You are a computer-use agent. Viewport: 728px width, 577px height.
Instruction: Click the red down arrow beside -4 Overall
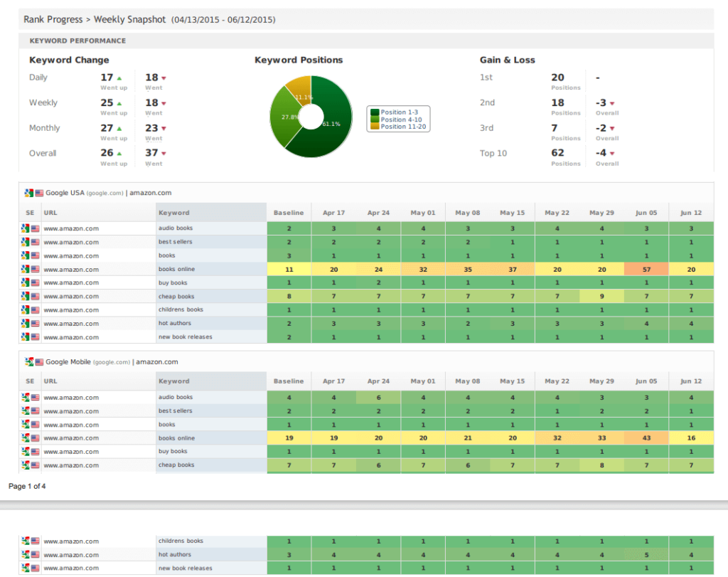click(x=612, y=153)
